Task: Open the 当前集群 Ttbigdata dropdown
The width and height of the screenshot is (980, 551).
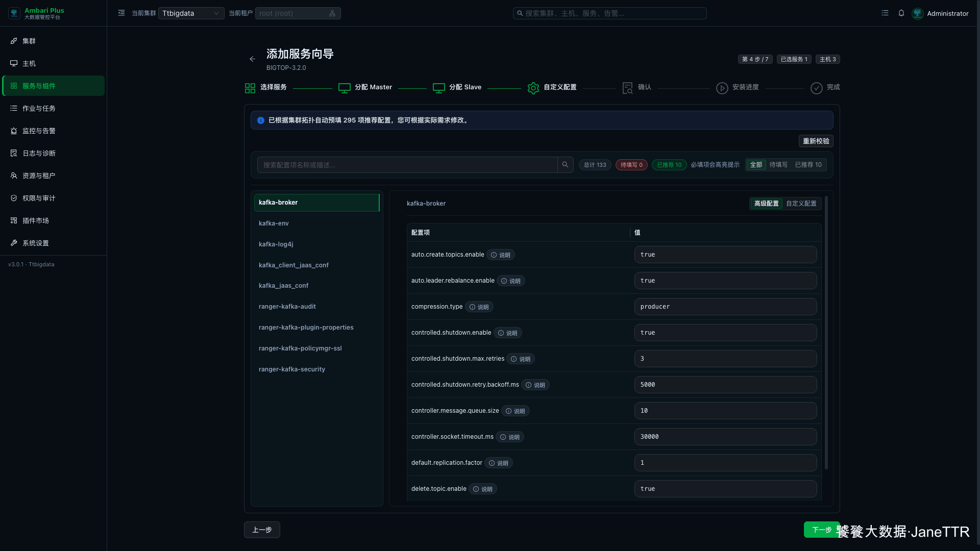Action: (191, 13)
